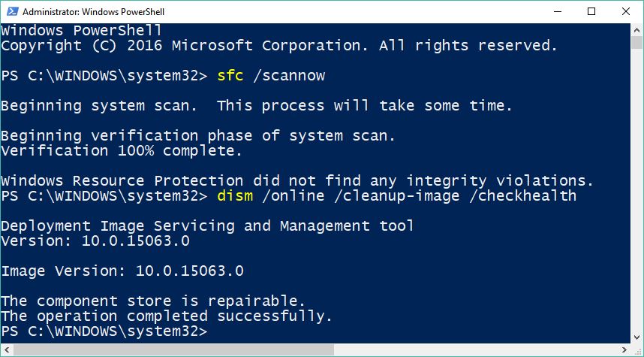Click the horizontal scrollbar right arrow
Viewport: 644px width, 357px height.
click(624, 350)
